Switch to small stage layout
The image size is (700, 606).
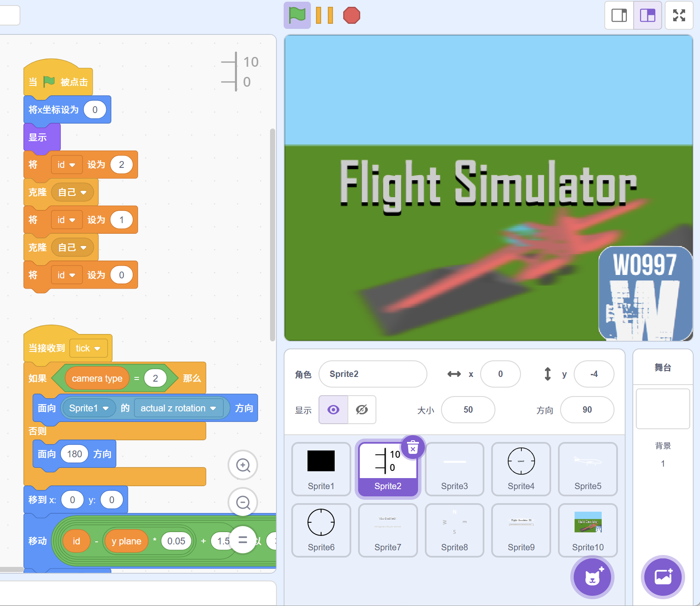tap(619, 16)
